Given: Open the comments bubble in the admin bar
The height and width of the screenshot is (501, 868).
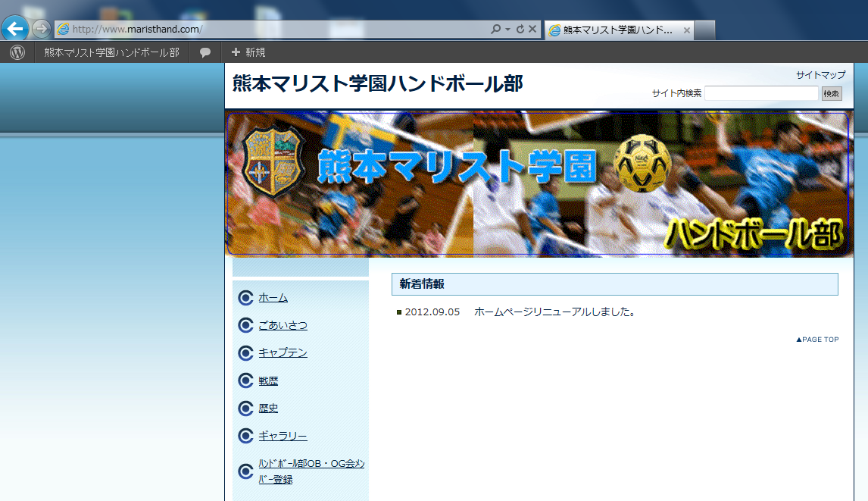Looking at the screenshot, I should [x=205, y=52].
